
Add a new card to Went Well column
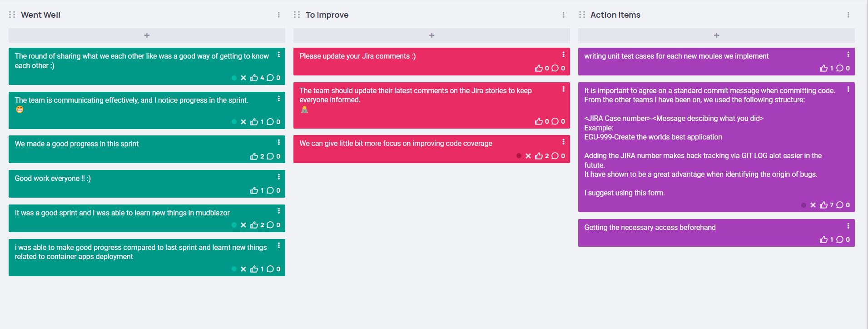pyautogui.click(x=147, y=35)
